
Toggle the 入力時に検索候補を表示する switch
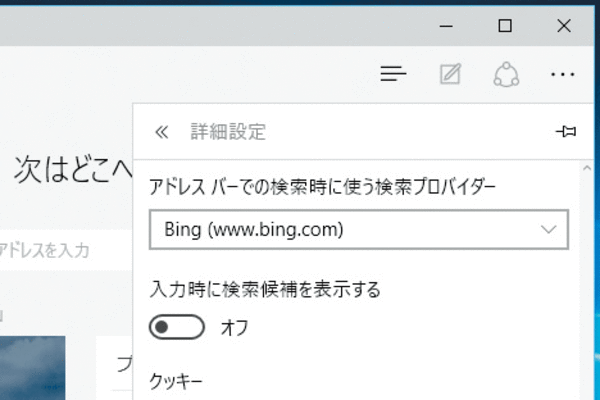tap(177, 327)
